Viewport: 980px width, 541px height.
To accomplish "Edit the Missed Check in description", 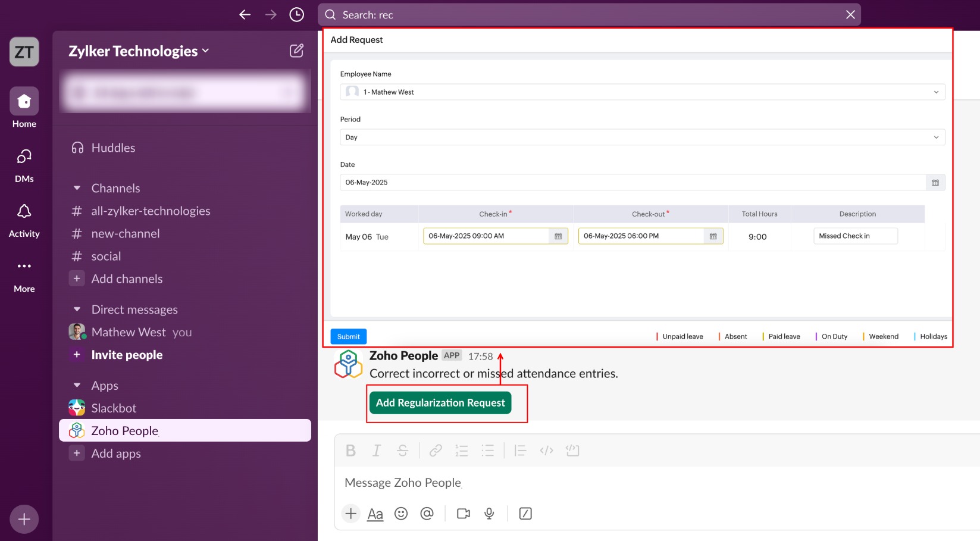I will (x=856, y=236).
